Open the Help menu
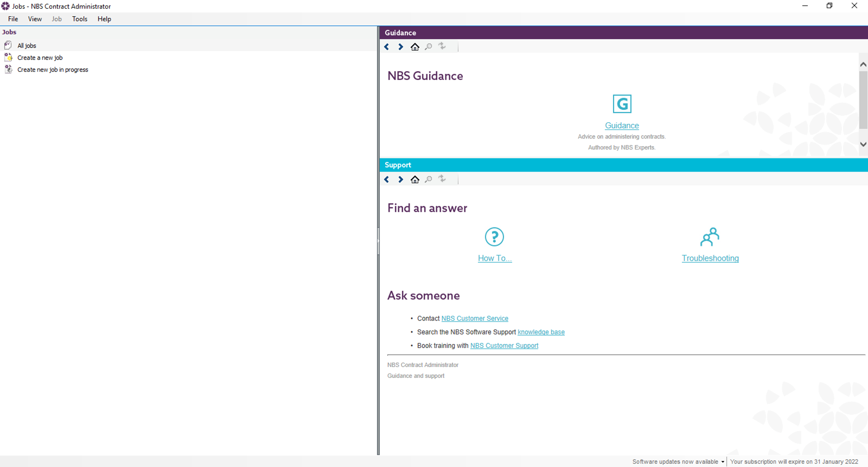 [x=104, y=19]
